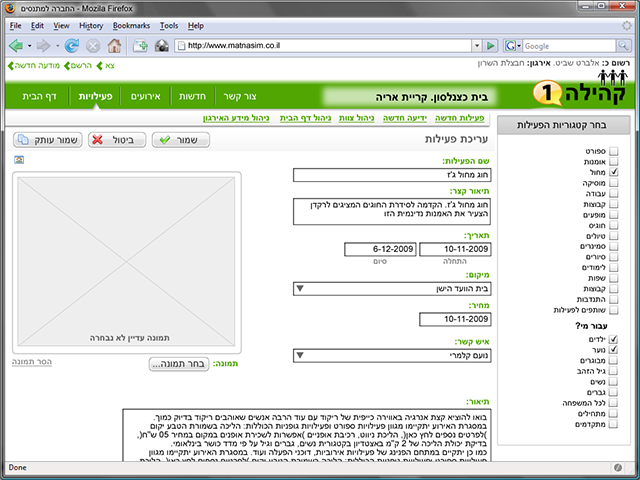Image resolution: width=640 pixels, height=480 pixels.
Task: Click the stop loading icon
Action: pos(93,46)
